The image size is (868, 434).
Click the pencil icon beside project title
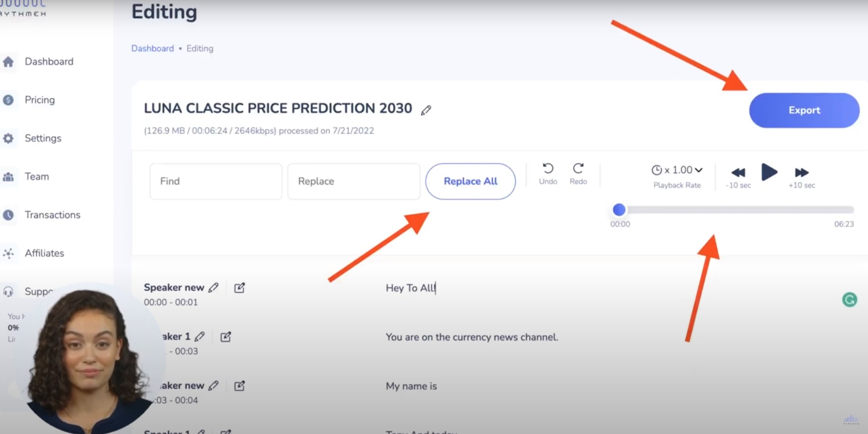[426, 110]
